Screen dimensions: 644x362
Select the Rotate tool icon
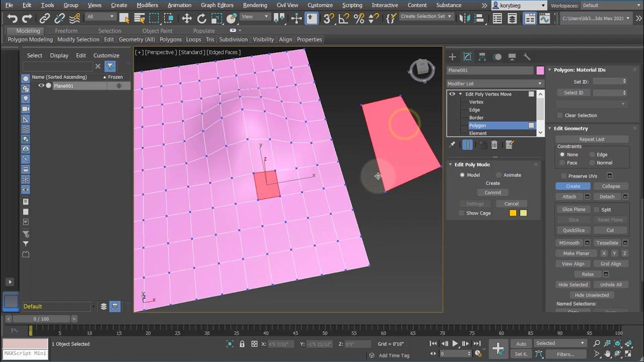(202, 19)
